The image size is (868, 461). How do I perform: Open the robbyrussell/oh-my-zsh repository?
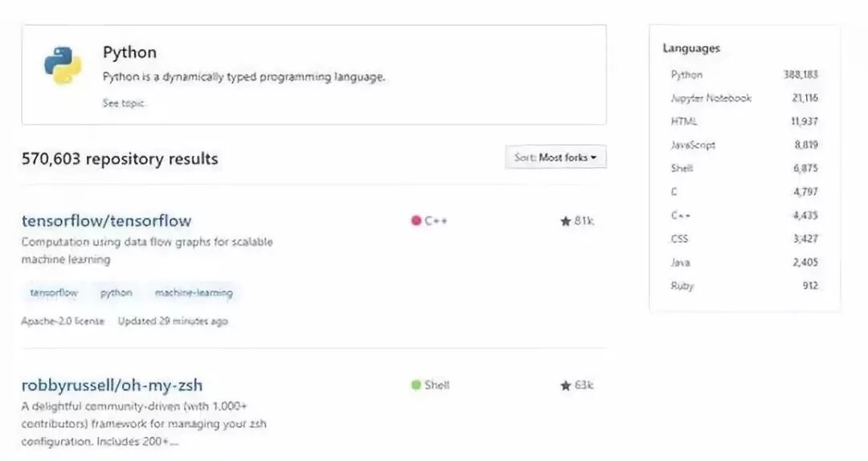(x=112, y=386)
